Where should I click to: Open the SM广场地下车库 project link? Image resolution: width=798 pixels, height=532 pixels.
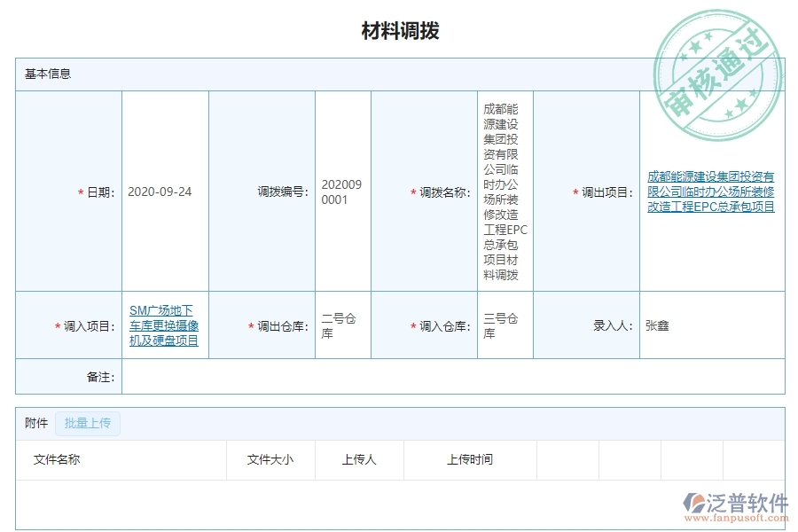click(165, 325)
